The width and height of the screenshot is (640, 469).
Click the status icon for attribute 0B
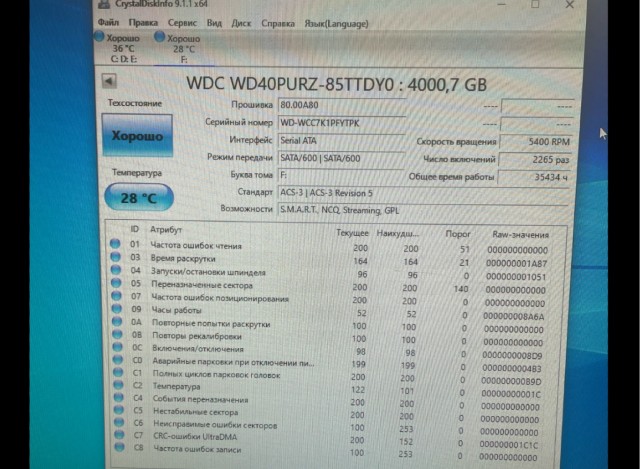pyautogui.click(x=117, y=334)
